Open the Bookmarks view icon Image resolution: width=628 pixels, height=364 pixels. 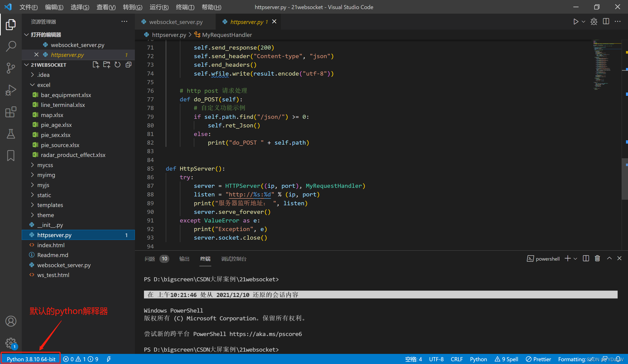click(x=11, y=155)
